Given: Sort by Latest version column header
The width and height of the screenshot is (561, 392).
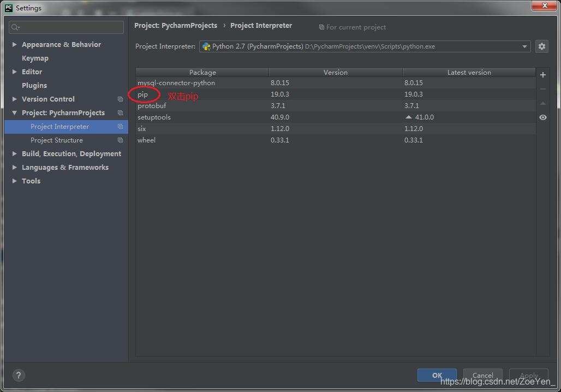Looking at the screenshot, I should click(469, 72).
